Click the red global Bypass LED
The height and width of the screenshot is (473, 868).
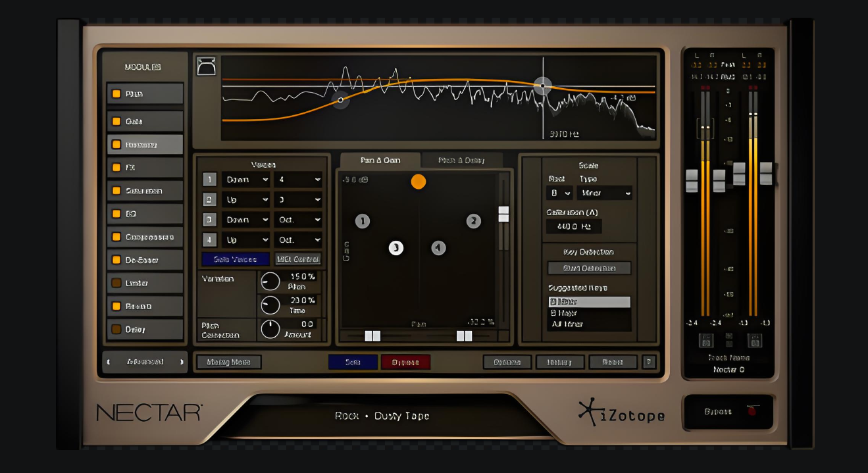(x=751, y=412)
